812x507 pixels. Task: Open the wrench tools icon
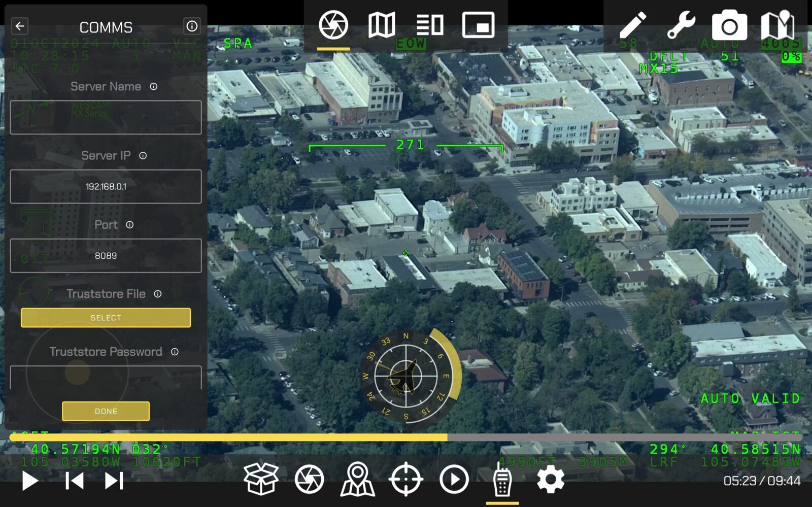click(681, 25)
